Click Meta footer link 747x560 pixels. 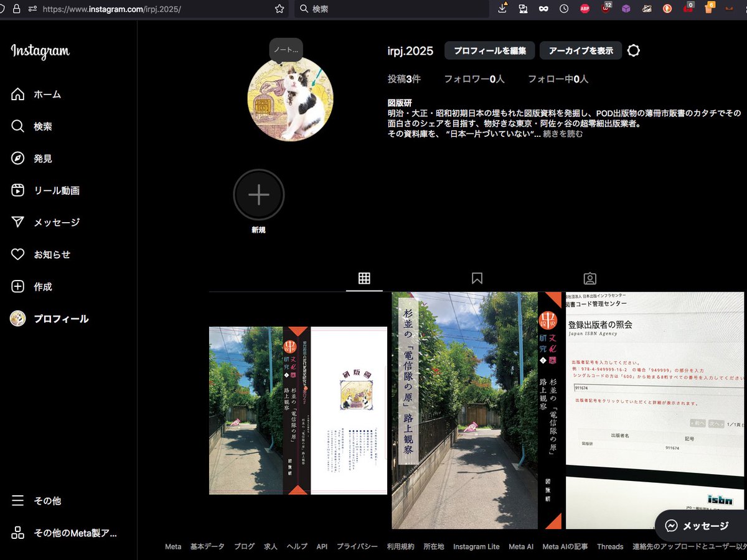click(x=173, y=547)
